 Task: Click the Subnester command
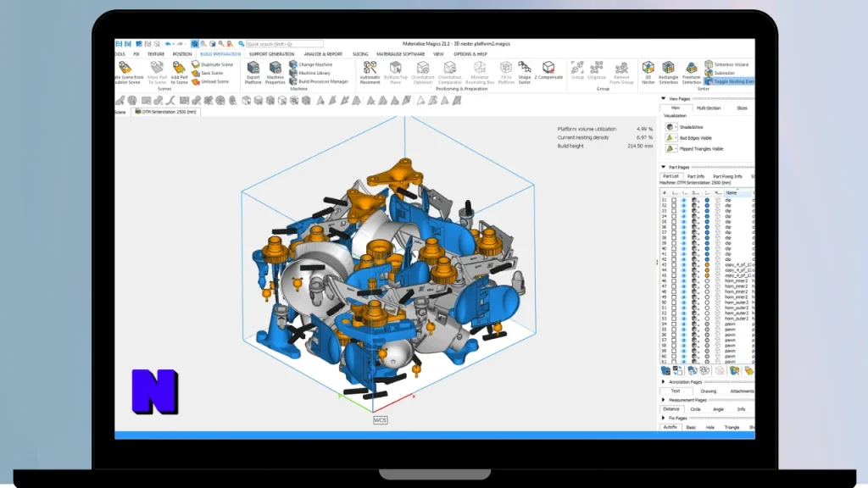tap(721, 73)
